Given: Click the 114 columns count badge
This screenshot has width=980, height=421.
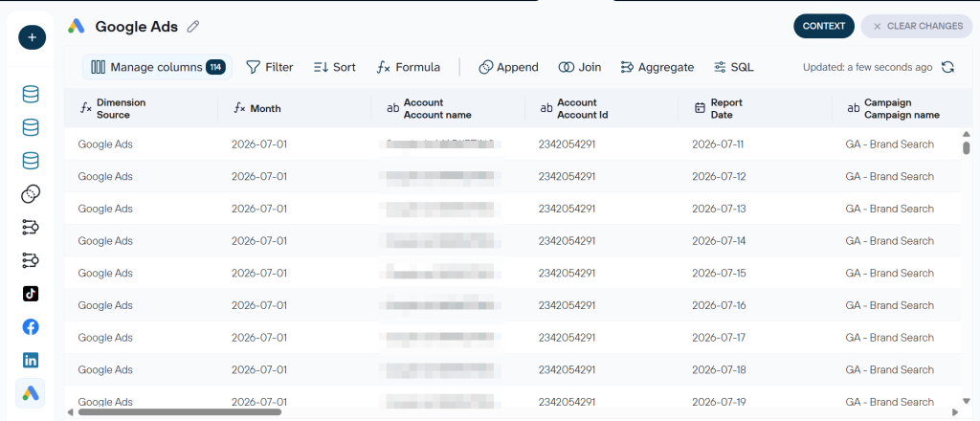Looking at the screenshot, I should tap(215, 68).
